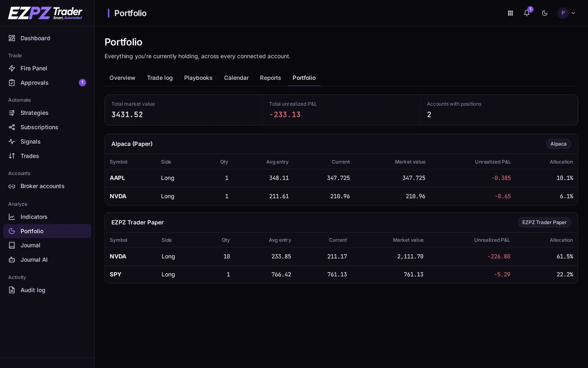This screenshot has width=588, height=368.
Task: Click the EZPZ Trader logo
Action: pos(45,13)
